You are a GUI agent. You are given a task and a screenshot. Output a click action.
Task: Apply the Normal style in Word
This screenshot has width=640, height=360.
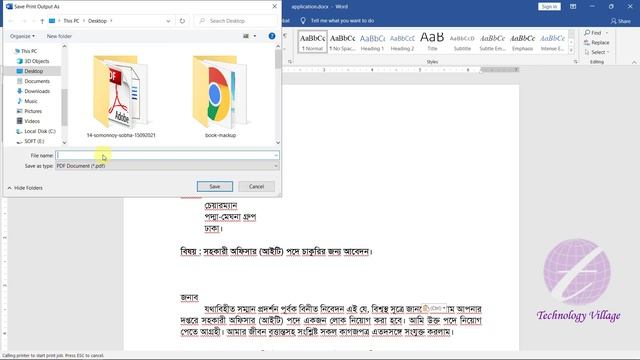[x=312, y=42]
